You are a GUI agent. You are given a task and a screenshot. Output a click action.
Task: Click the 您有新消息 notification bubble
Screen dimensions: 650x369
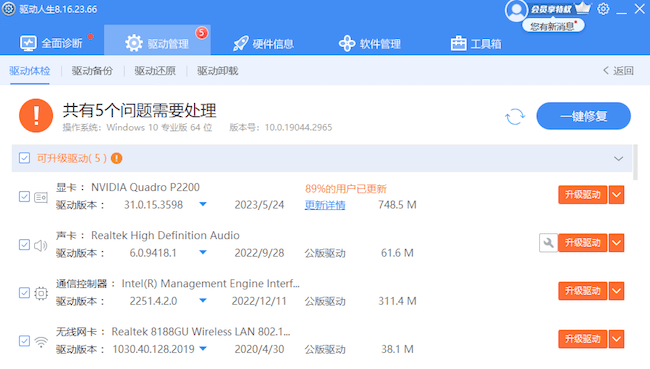tap(553, 27)
